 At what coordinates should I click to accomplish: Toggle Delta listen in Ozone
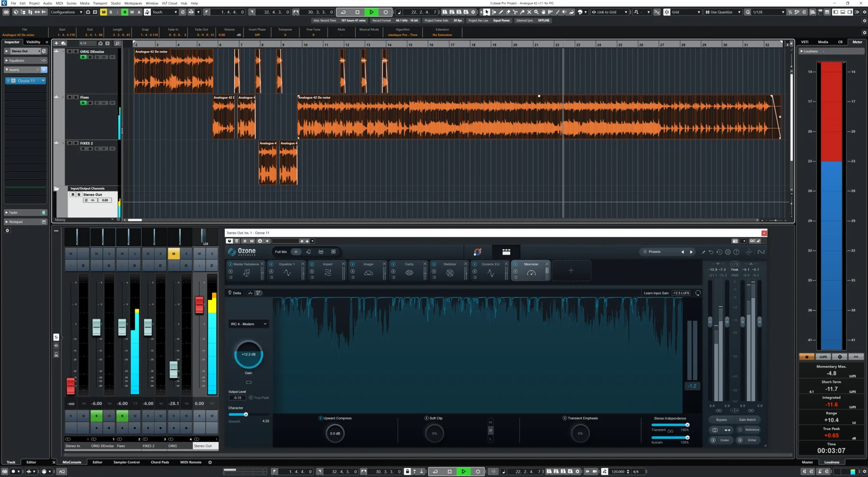point(235,293)
